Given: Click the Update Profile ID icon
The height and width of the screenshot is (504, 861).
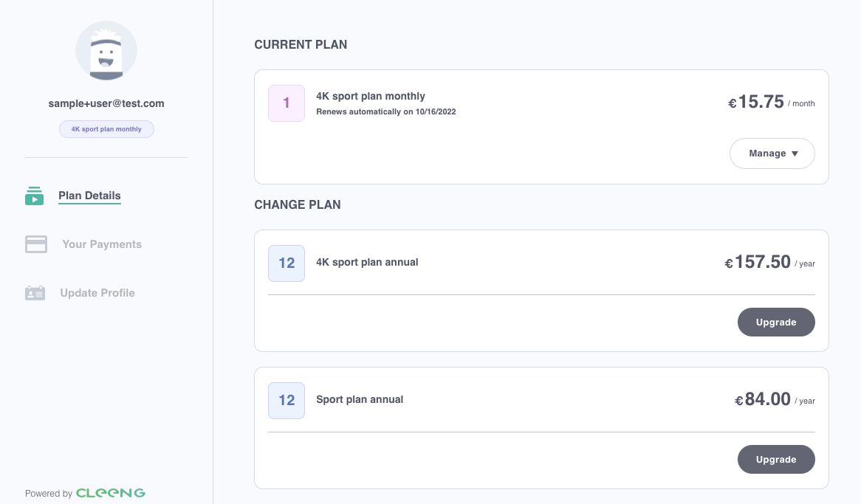Looking at the screenshot, I should (35, 293).
